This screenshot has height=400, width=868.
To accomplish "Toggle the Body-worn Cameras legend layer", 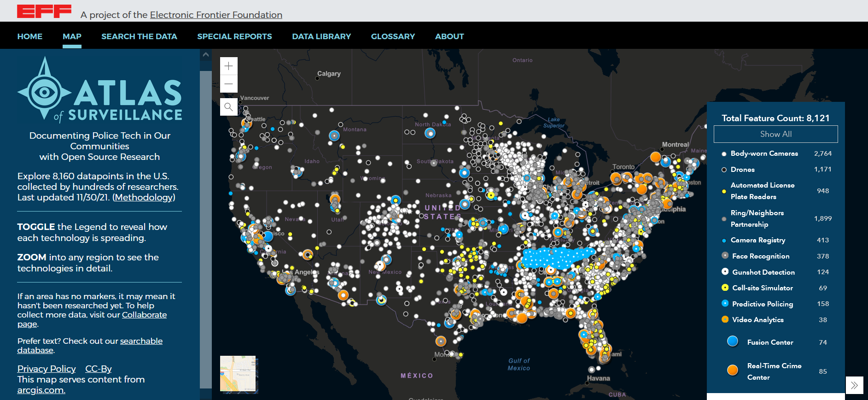I will [x=764, y=153].
